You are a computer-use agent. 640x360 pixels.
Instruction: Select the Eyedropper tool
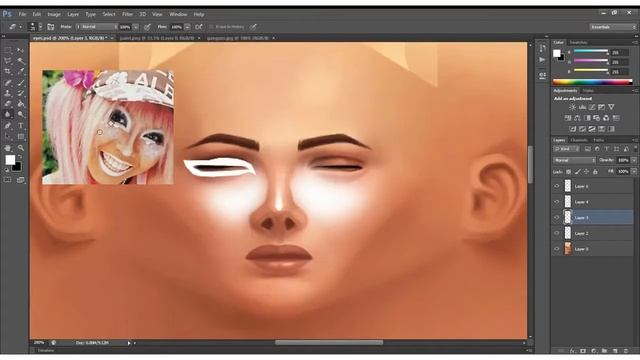tap(20, 71)
